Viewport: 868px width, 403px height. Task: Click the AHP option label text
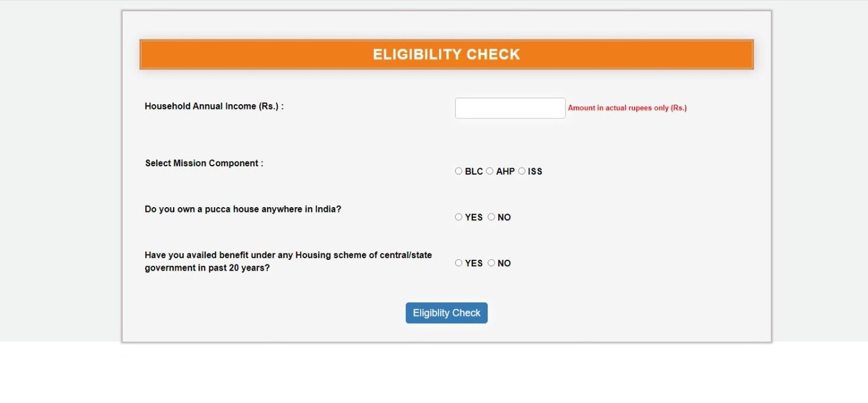point(505,171)
